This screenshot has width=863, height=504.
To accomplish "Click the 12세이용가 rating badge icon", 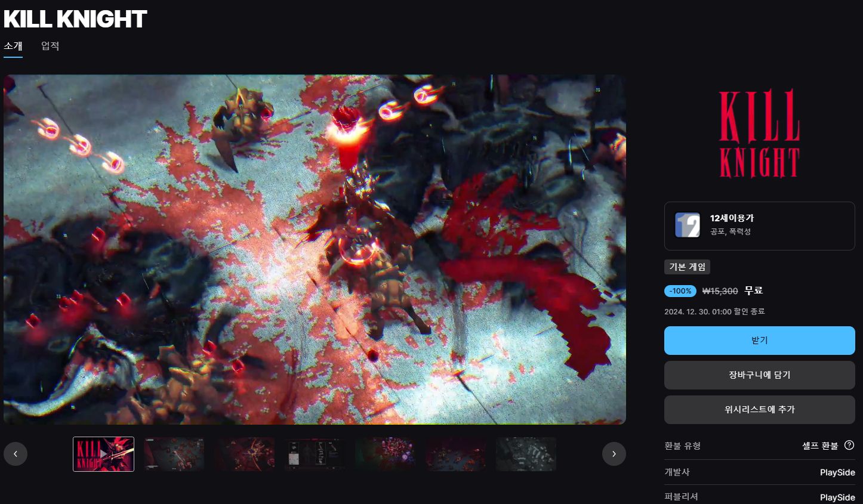I will click(x=687, y=225).
